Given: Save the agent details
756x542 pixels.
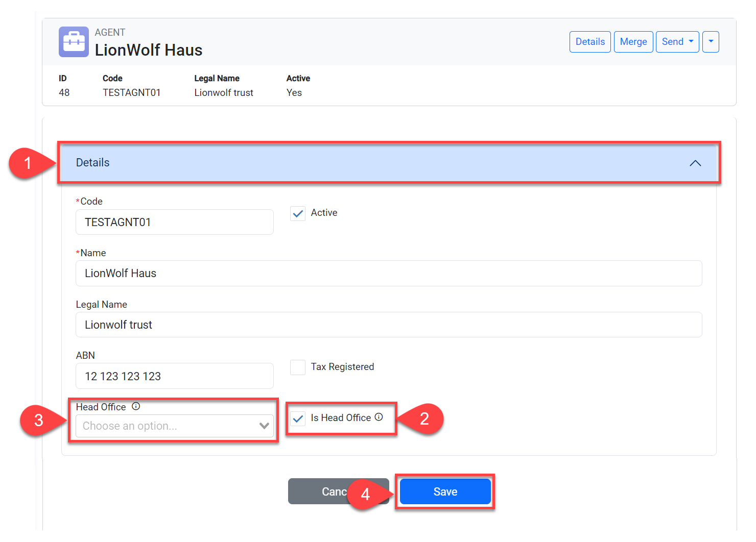Looking at the screenshot, I should pyautogui.click(x=445, y=491).
